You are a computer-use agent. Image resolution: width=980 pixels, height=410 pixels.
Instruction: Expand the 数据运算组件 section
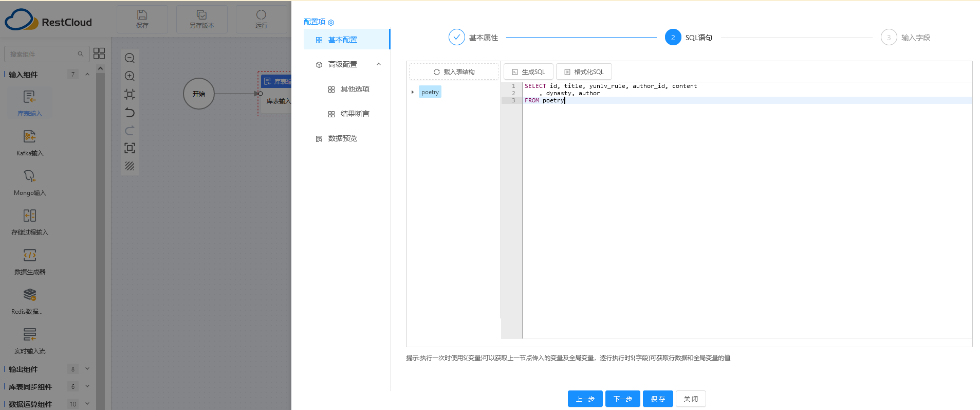tap(87, 404)
